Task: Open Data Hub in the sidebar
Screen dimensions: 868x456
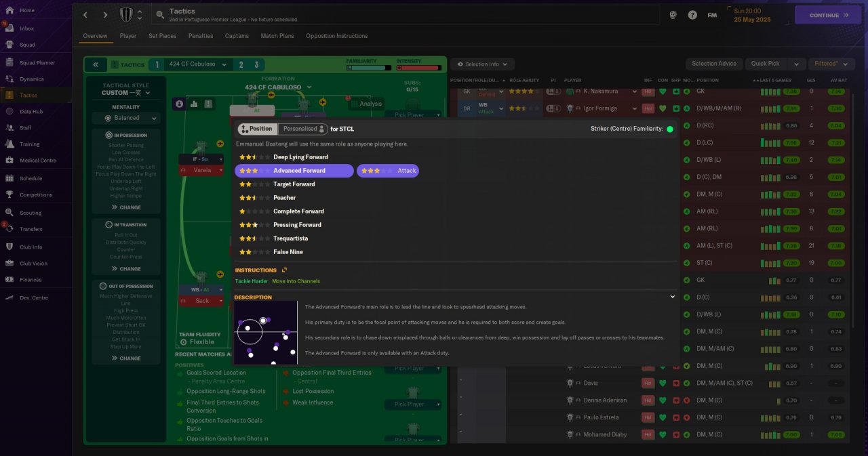Action: coord(31,111)
